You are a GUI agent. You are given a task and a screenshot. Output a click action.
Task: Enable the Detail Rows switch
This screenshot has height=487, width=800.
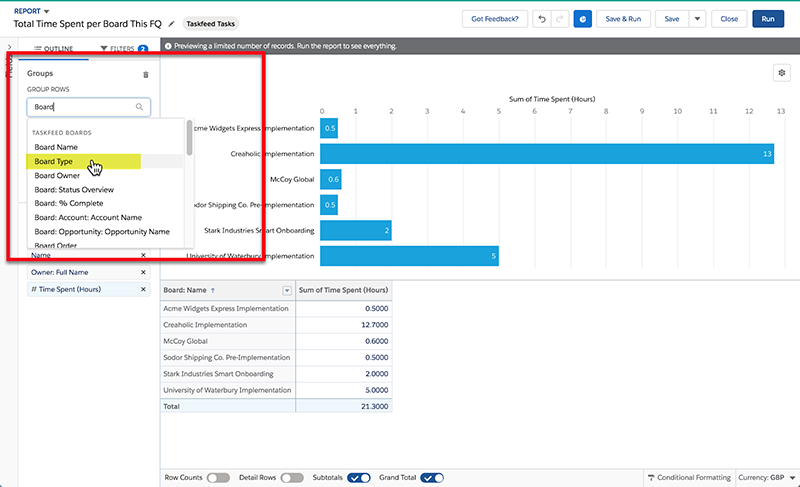(292, 478)
